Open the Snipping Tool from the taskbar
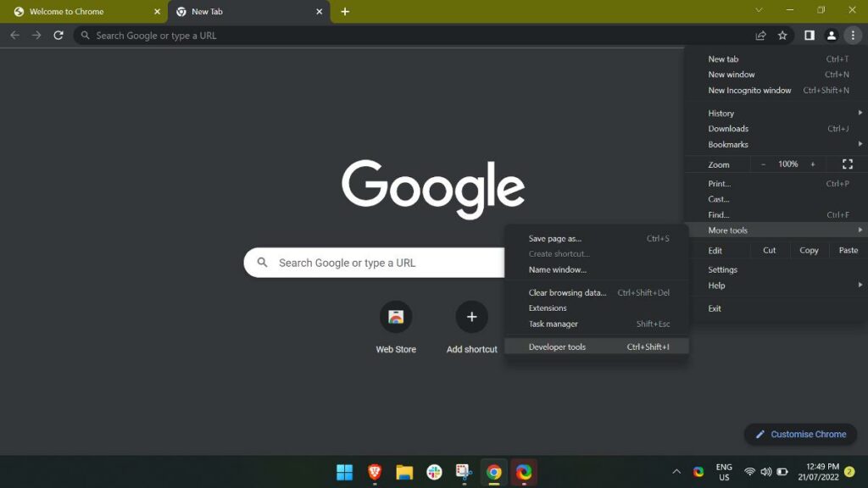This screenshot has height=488, width=868. 463,472
